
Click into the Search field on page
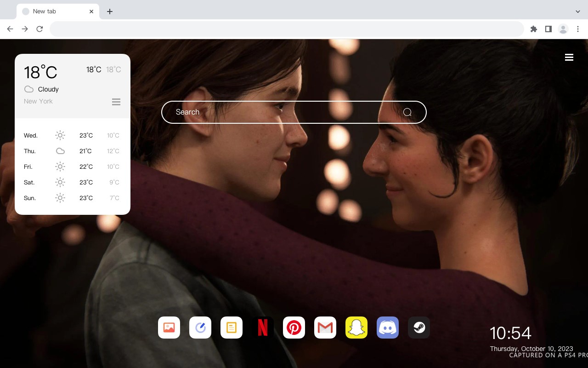coord(294,112)
